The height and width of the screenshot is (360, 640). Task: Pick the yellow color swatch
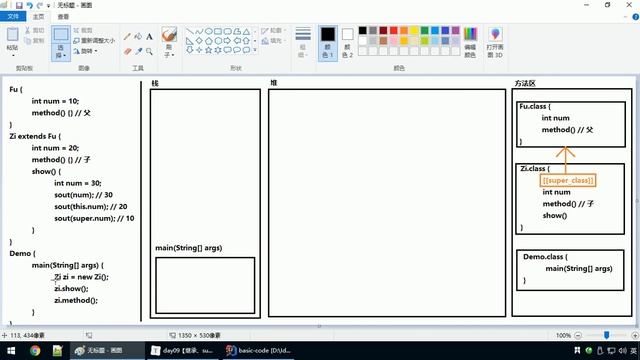(x=414, y=30)
